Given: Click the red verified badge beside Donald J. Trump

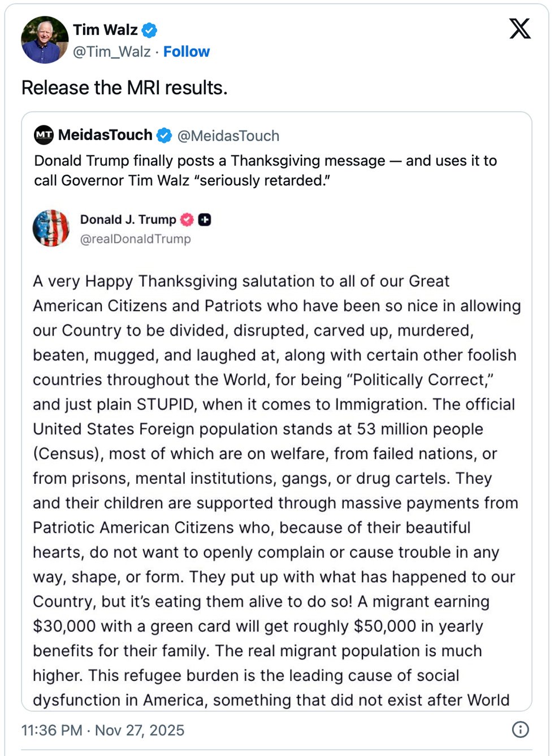Looking at the screenshot, I should 187,220.
